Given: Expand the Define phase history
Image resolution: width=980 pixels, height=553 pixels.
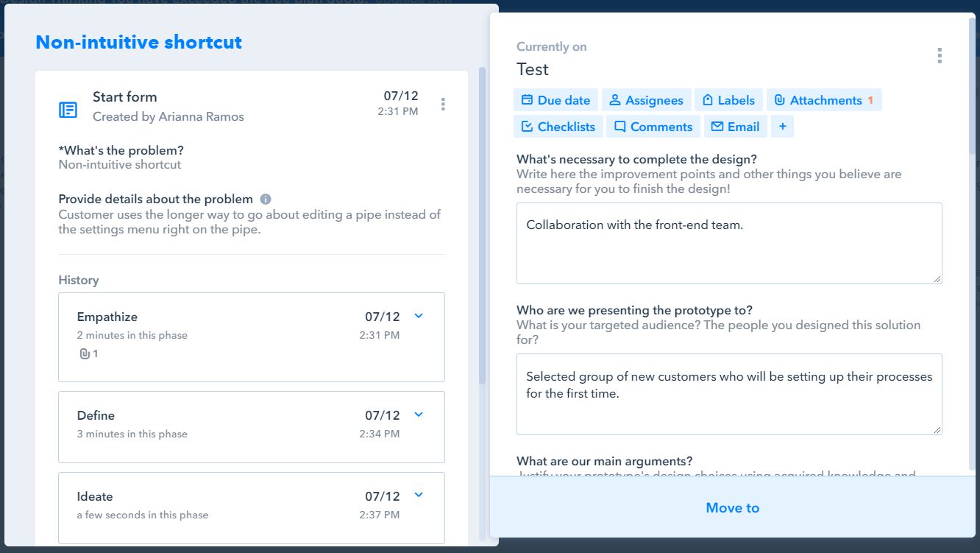Looking at the screenshot, I should point(419,415).
